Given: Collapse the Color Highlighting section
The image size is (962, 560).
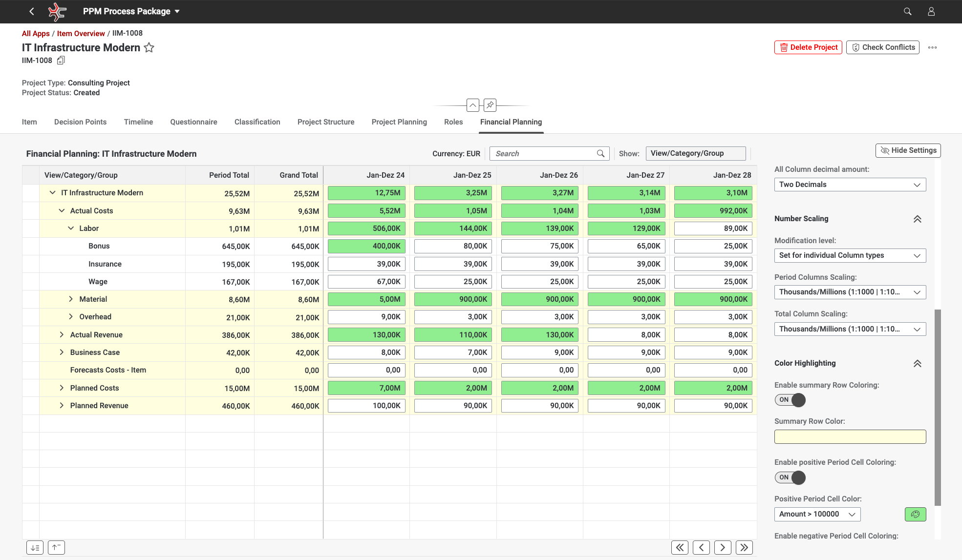Looking at the screenshot, I should point(917,363).
